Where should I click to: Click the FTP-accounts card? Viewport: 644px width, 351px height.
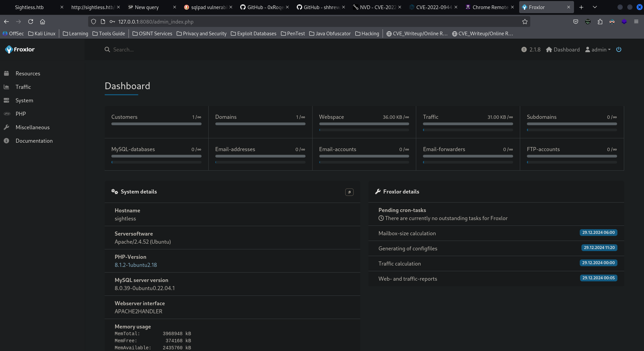572,154
